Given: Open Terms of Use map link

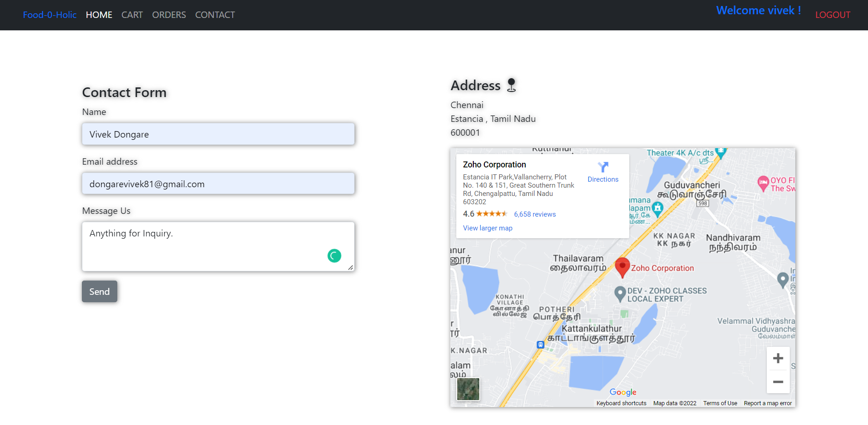Looking at the screenshot, I should tap(720, 403).
